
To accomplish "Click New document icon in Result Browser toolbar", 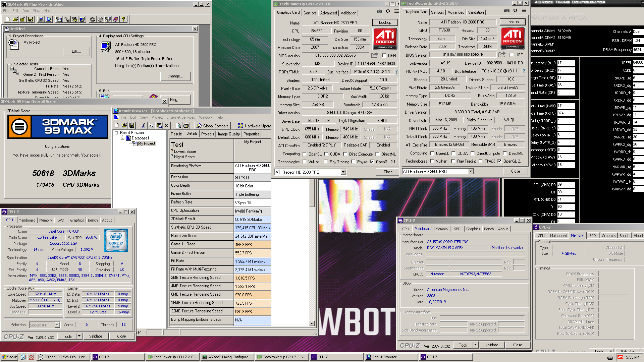I will coord(116,125).
